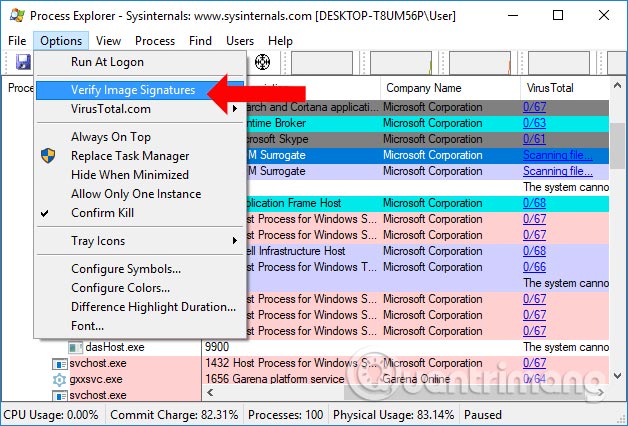Open 0/68 result for Application Frame Host
The width and height of the screenshot is (628, 426).
pyautogui.click(x=534, y=203)
